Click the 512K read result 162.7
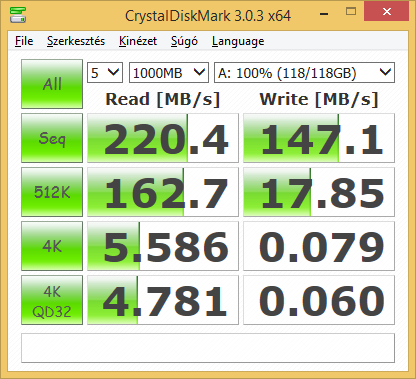 pos(163,192)
